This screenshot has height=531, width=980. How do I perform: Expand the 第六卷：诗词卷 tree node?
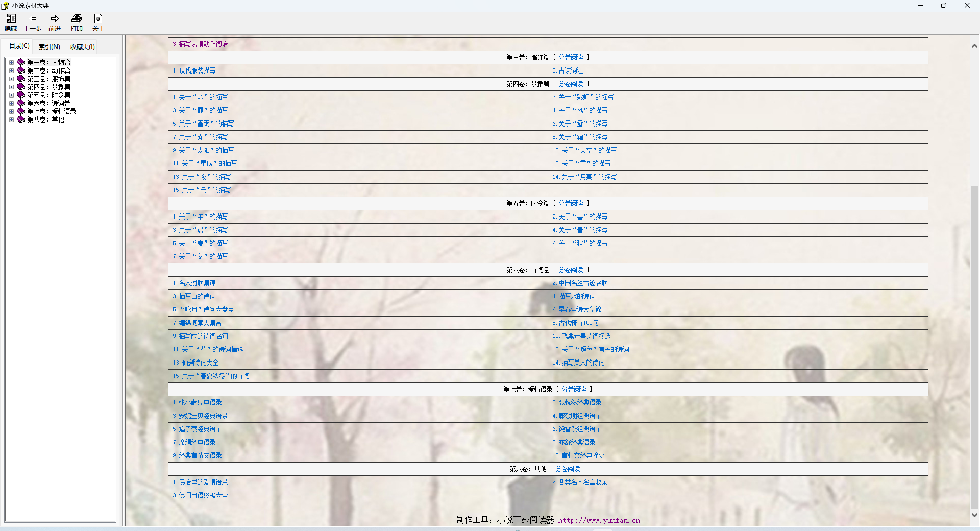pos(11,103)
